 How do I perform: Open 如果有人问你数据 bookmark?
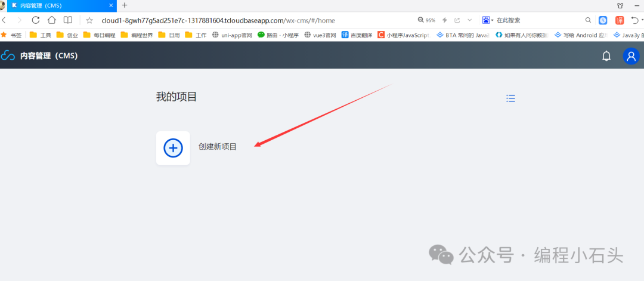[522, 35]
